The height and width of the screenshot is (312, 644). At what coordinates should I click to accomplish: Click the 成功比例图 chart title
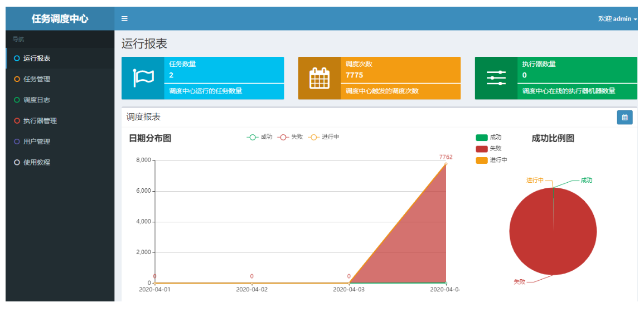553,138
